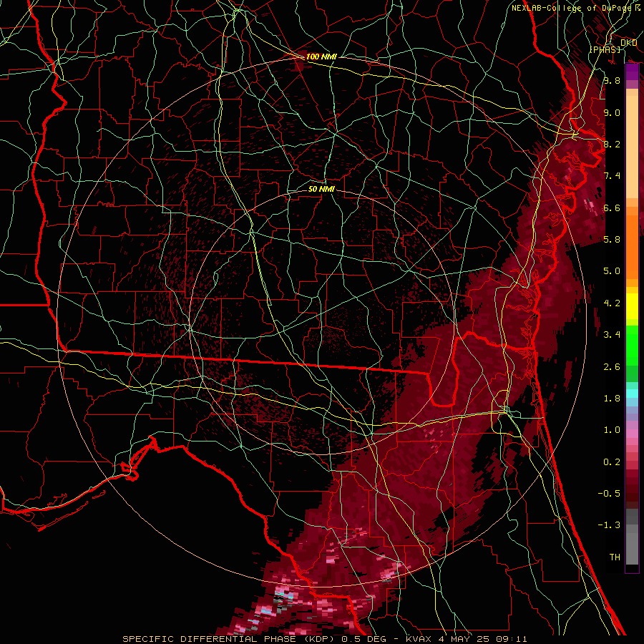This screenshot has height=644, width=644.
Task: Click the orange segment of color scale
Action: click(632, 246)
